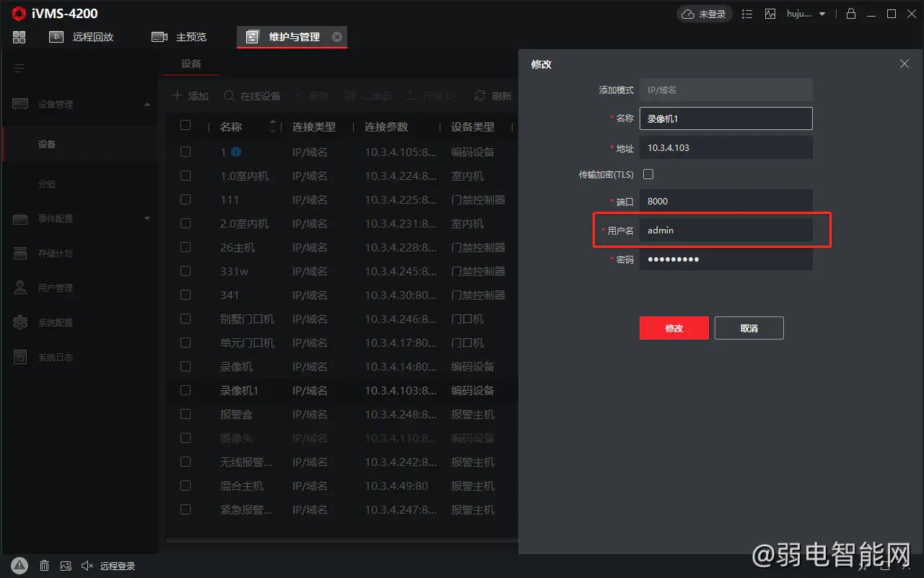924x578 pixels.
Task: Click the lock screen padlock icon
Action: click(x=851, y=14)
